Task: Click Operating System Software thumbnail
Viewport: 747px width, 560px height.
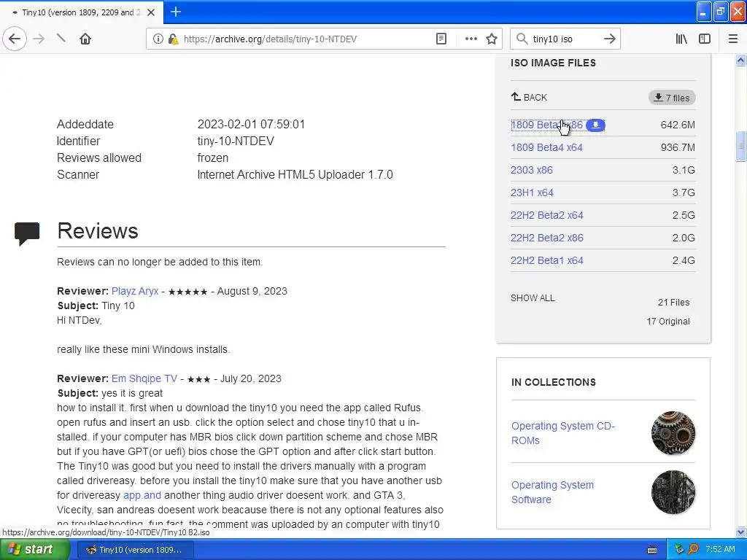Action: tap(673, 492)
